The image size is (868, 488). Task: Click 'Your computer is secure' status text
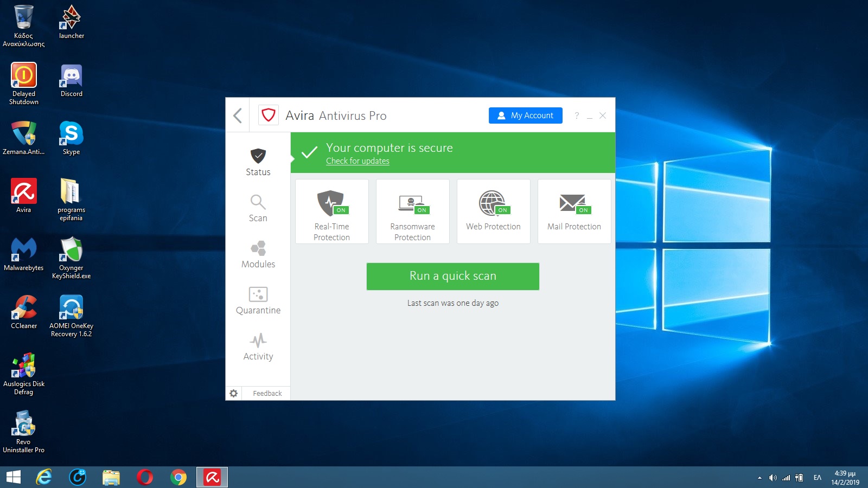click(x=390, y=147)
